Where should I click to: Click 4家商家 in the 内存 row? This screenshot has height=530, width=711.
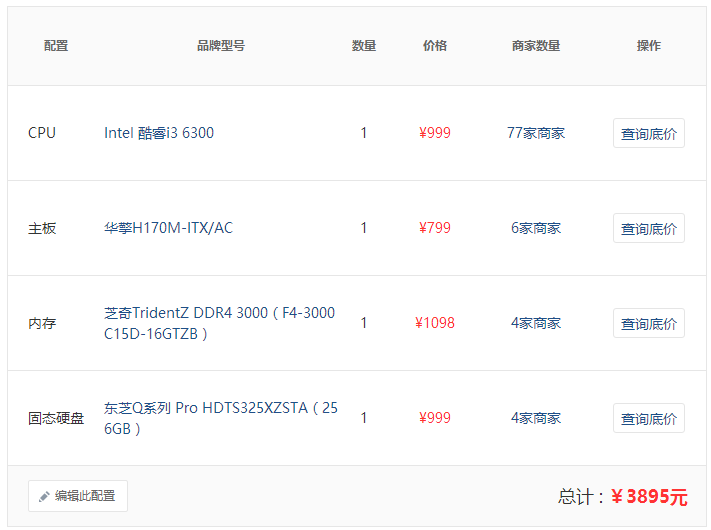(x=536, y=323)
